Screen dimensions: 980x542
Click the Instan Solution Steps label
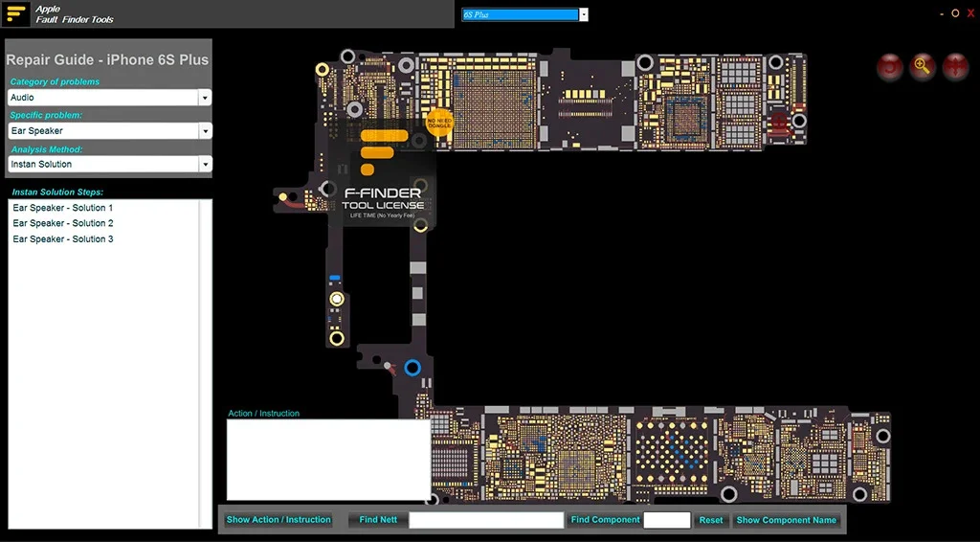[57, 192]
